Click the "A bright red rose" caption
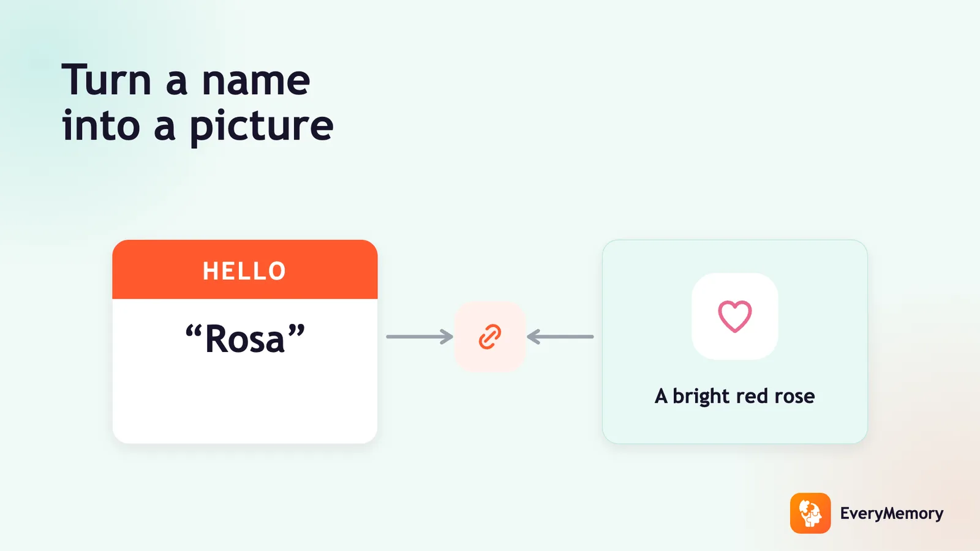The image size is (980, 551). coord(734,396)
